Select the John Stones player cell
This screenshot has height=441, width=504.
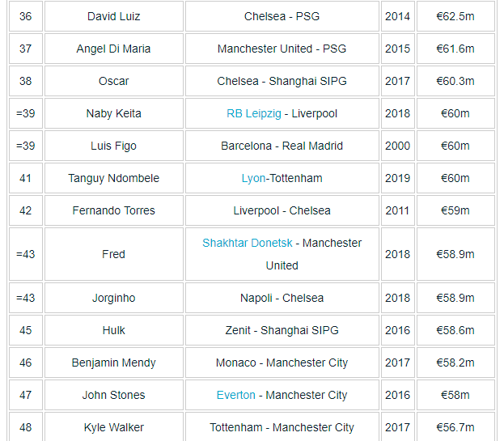point(113,395)
